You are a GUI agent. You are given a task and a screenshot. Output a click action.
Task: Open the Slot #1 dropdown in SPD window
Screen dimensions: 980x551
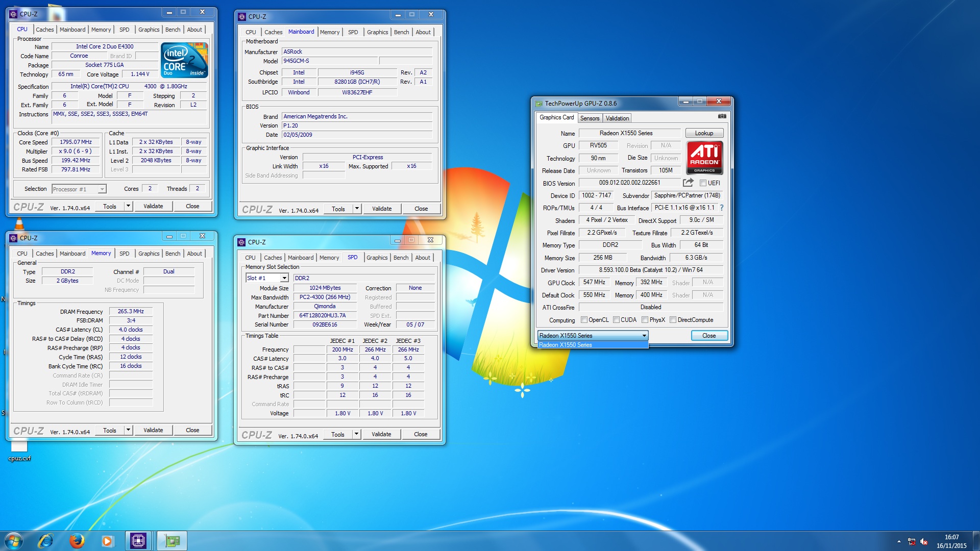pyautogui.click(x=284, y=278)
